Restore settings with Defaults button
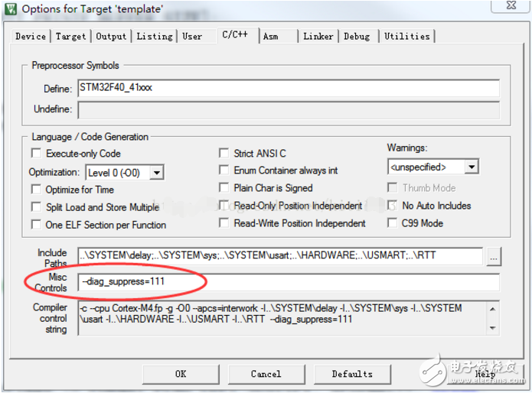 (352, 374)
